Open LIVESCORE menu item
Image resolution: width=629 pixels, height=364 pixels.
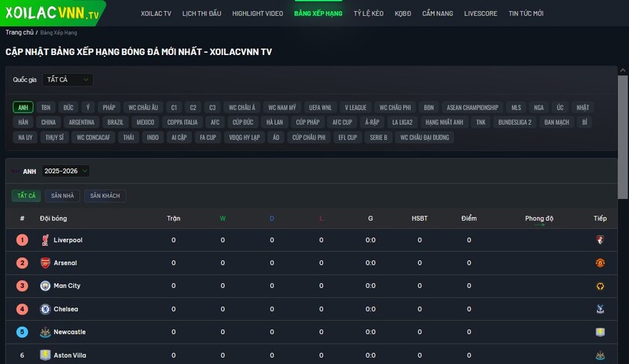tap(480, 13)
